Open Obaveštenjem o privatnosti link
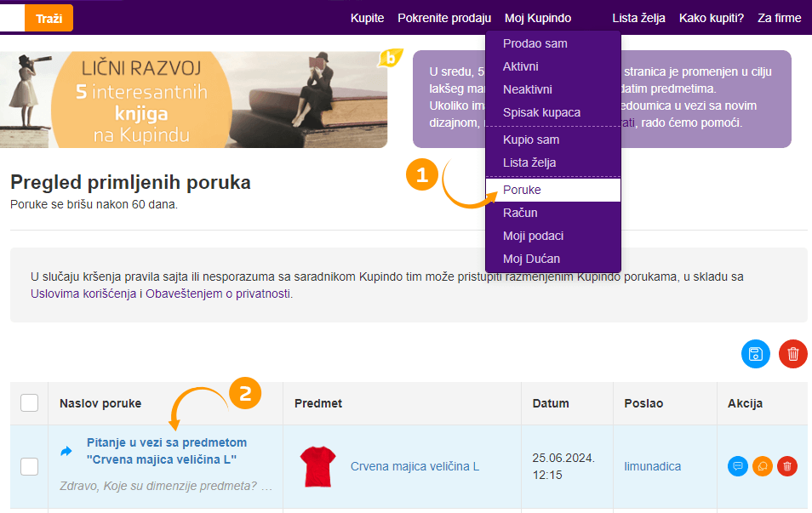 click(x=218, y=294)
